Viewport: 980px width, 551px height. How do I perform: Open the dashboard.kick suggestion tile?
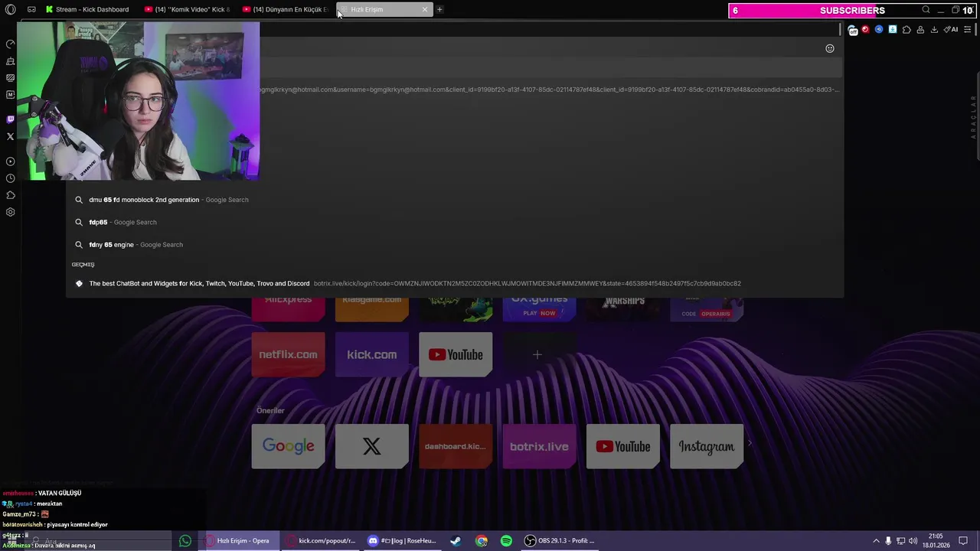(456, 446)
